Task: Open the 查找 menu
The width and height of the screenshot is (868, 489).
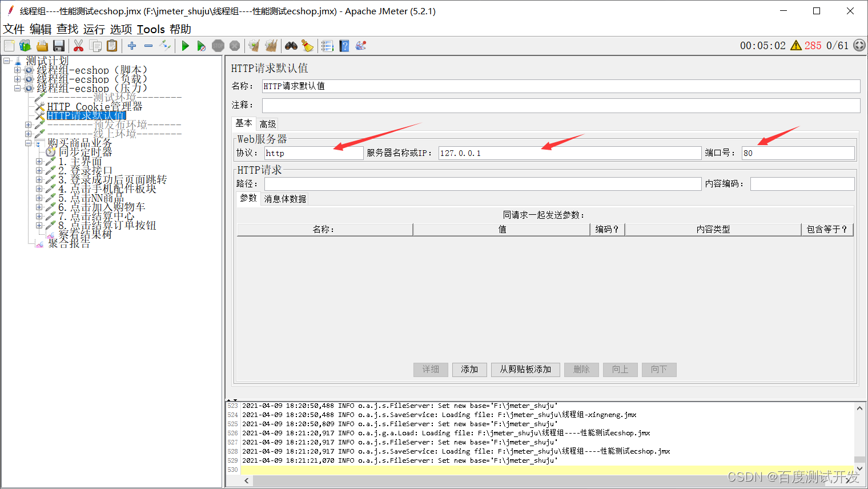Action: [67, 29]
